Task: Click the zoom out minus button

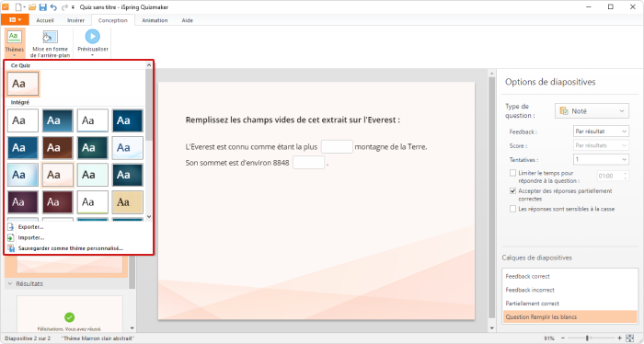Action: click(x=563, y=338)
